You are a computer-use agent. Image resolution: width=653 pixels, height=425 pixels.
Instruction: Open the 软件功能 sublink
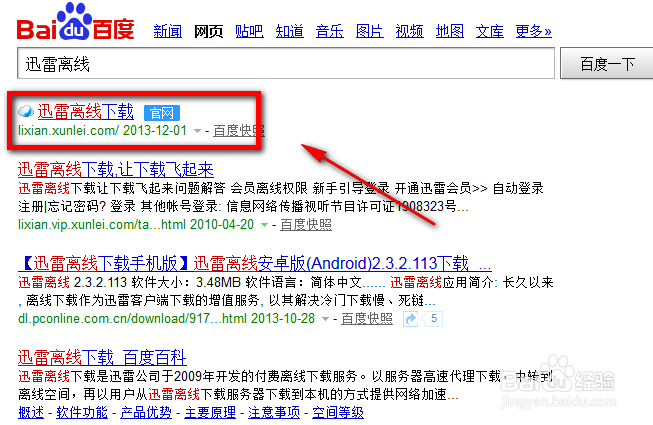coord(82,413)
